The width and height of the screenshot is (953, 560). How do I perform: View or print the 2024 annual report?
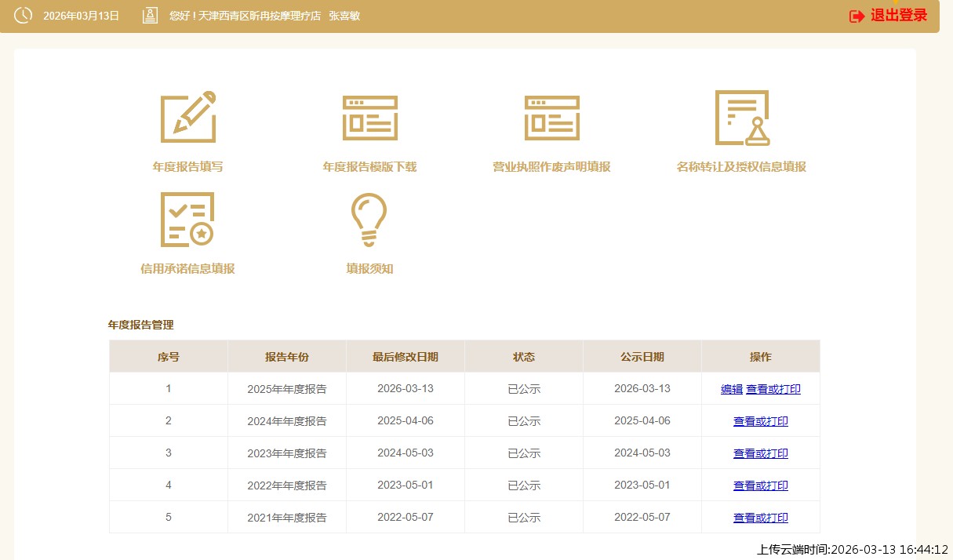pos(761,421)
